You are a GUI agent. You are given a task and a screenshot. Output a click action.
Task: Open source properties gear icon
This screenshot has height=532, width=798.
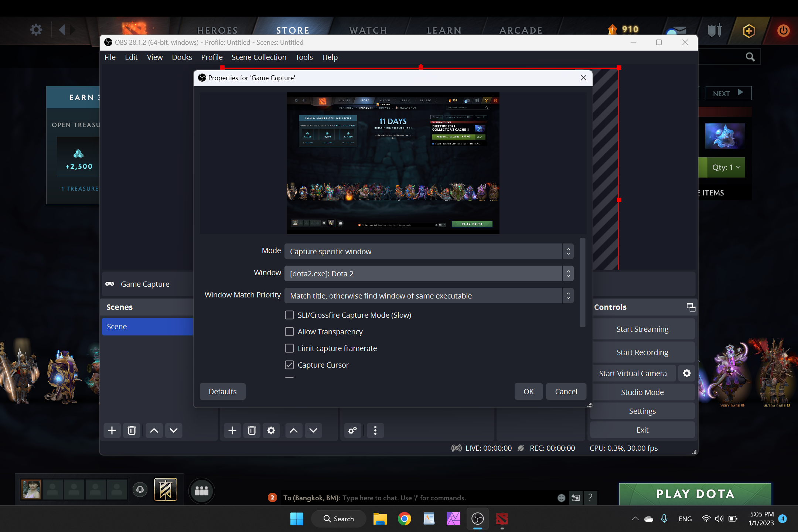coord(271,430)
